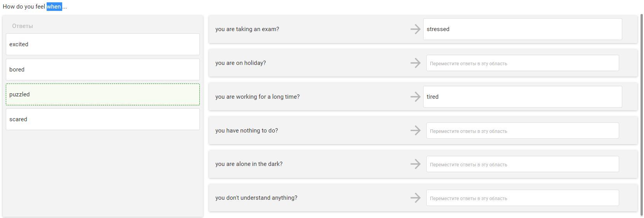Viewport: 644px width, 218px height.
Task: Click arrow icon beside 'on holiday' question
Action: (415, 63)
